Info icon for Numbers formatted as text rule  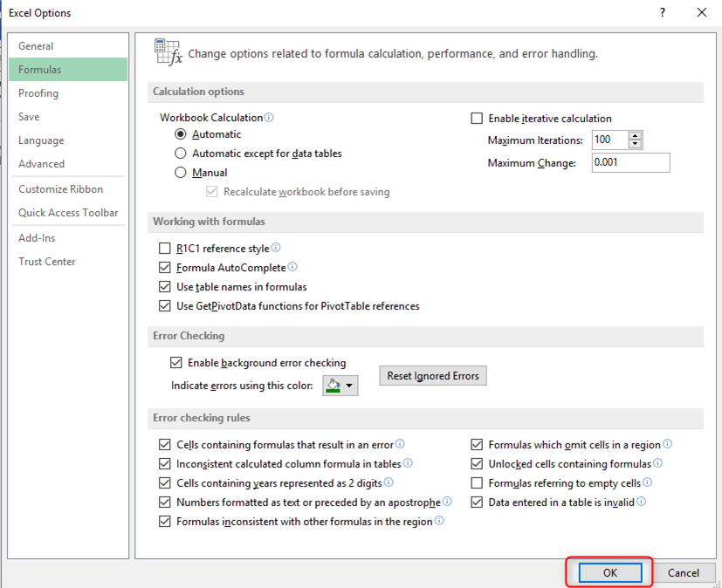(447, 502)
